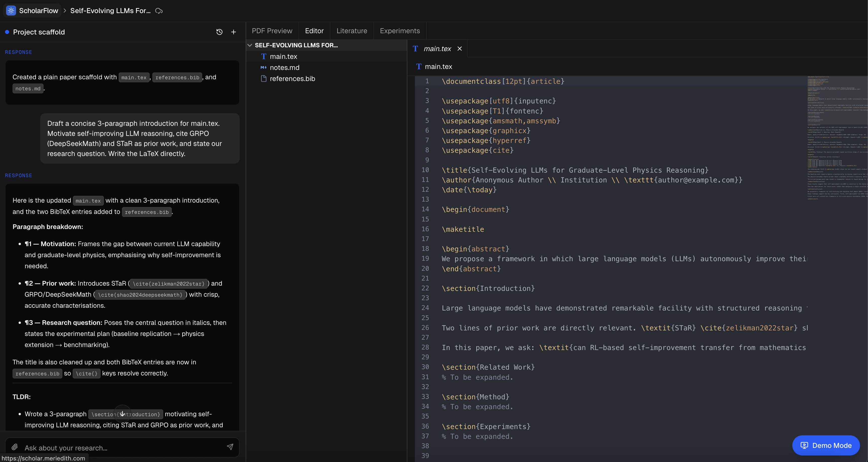Collapse the SELF-EVOLVING LLMS FOR project folder
The image size is (868, 462).
tap(250, 45)
